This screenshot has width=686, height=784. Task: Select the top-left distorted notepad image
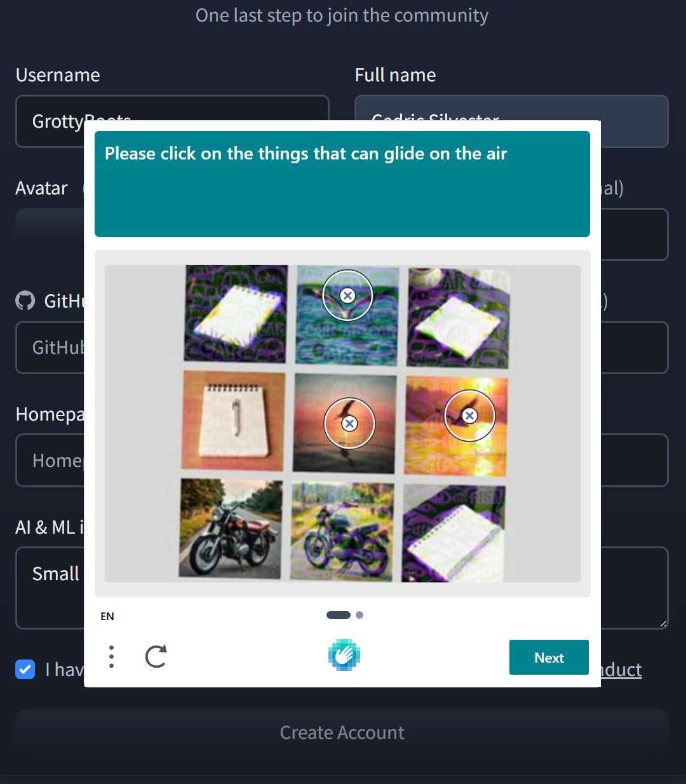pos(236,314)
